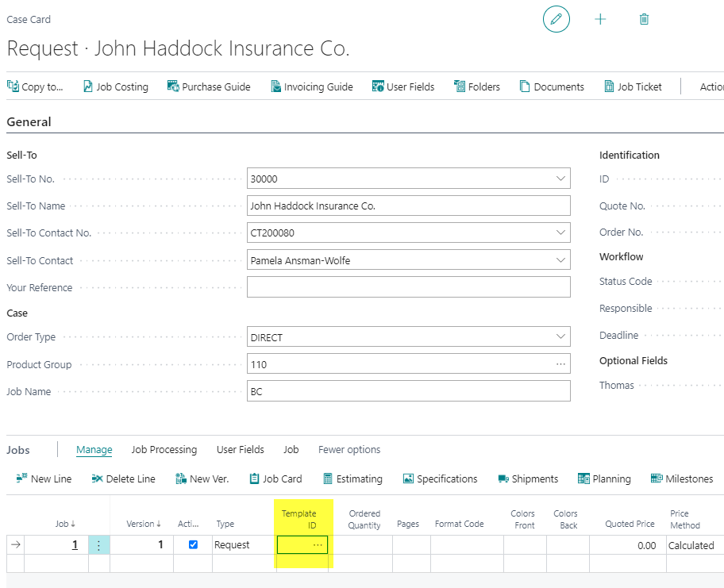Image resolution: width=724 pixels, height=588 pixels.
Task: Open Specifications
Action: pos(440,478)
